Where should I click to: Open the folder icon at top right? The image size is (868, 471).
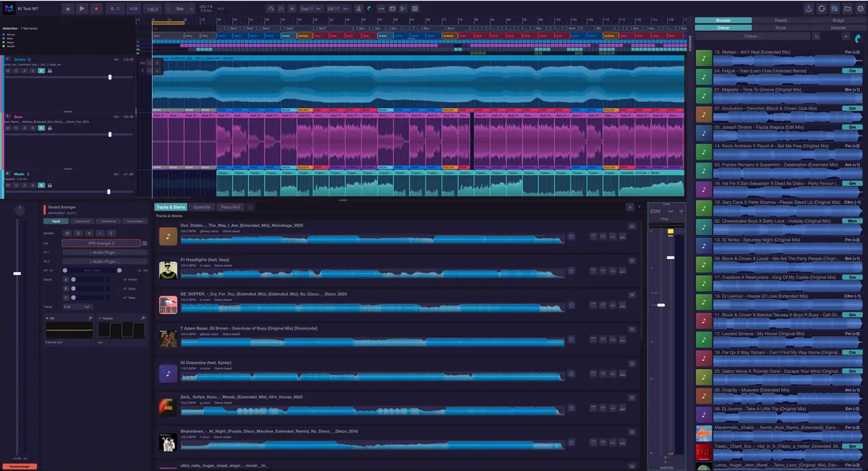[847, 9]
